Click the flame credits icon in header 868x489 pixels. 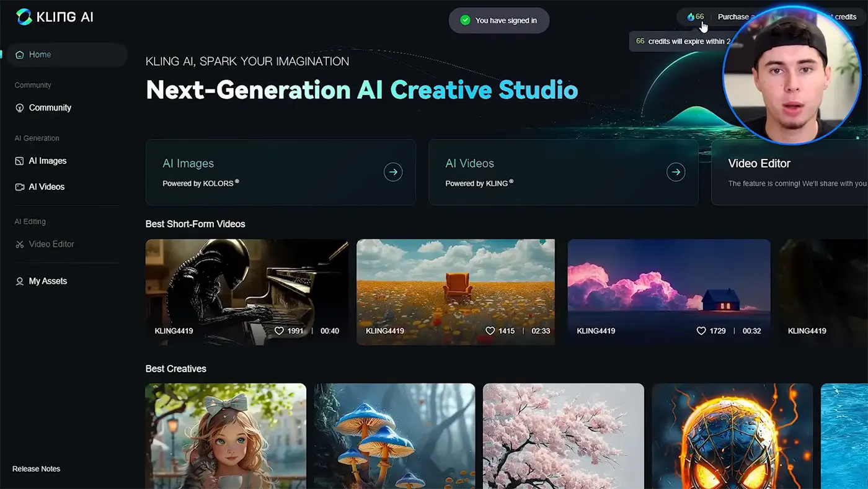coord(691,17)
